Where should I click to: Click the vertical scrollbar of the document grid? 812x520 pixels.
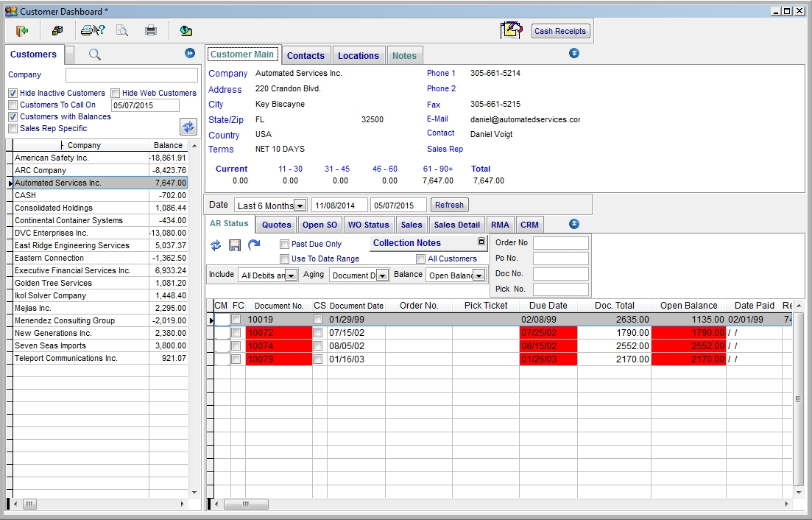point(799,398)
